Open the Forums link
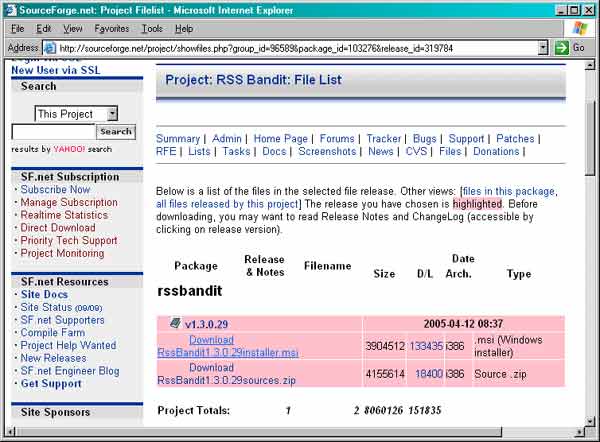600x442 pixels. tap(337, 139)
